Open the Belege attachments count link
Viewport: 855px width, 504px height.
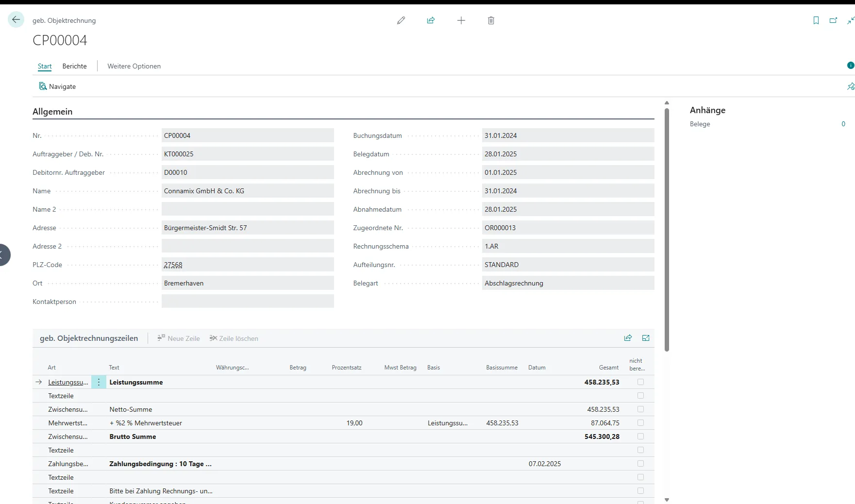843,124
